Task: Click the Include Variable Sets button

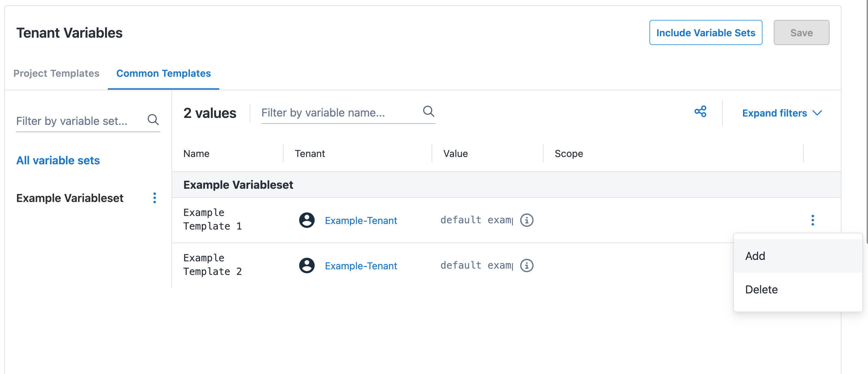Action: [x=706, y=32]
